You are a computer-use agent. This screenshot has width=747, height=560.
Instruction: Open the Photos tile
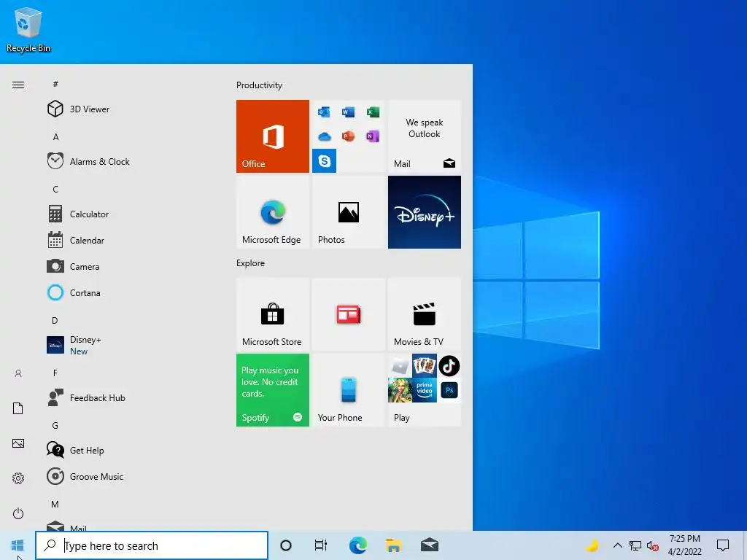click(348, 212)
